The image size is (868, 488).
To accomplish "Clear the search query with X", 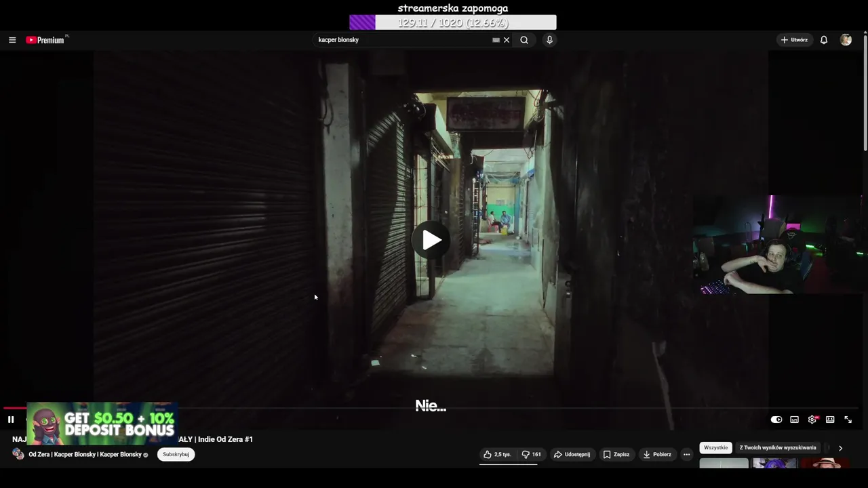I will [x=507, y=40].
